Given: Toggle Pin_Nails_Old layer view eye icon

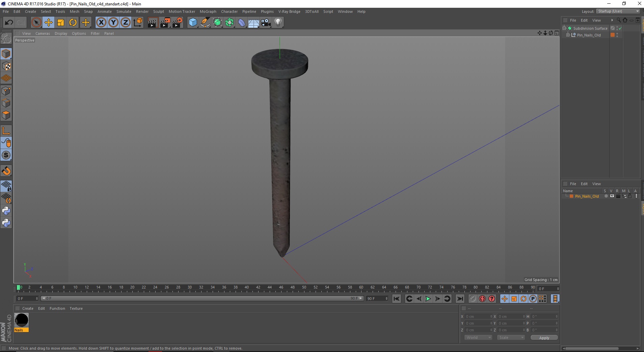Looking at the screenshot, I should [612, 196].
